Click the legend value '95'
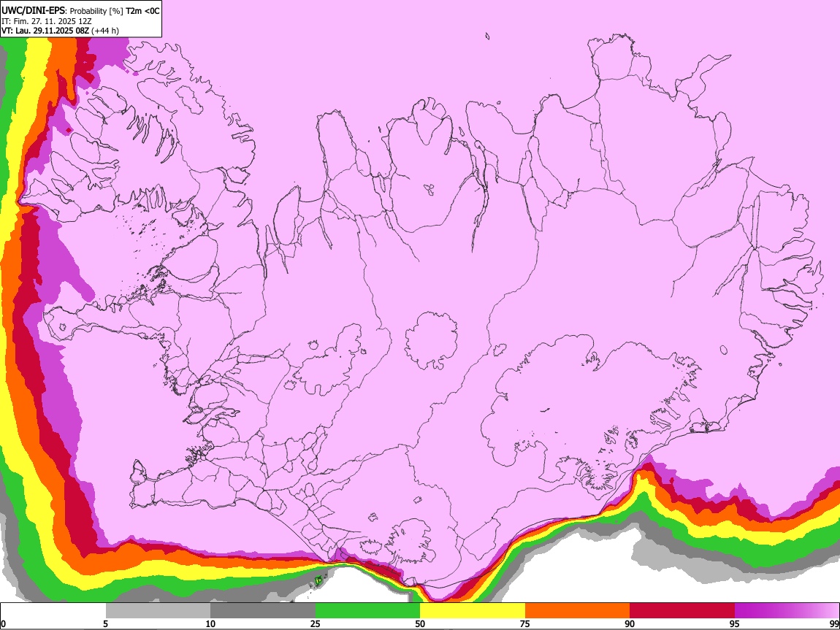Viewport: 840px width, 630px height. 735,624
